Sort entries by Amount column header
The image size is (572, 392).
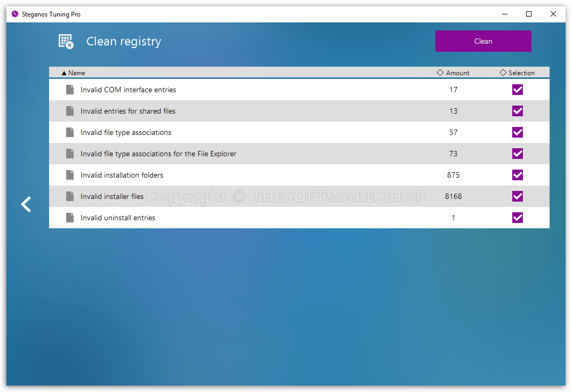click(x=457, y=73)
